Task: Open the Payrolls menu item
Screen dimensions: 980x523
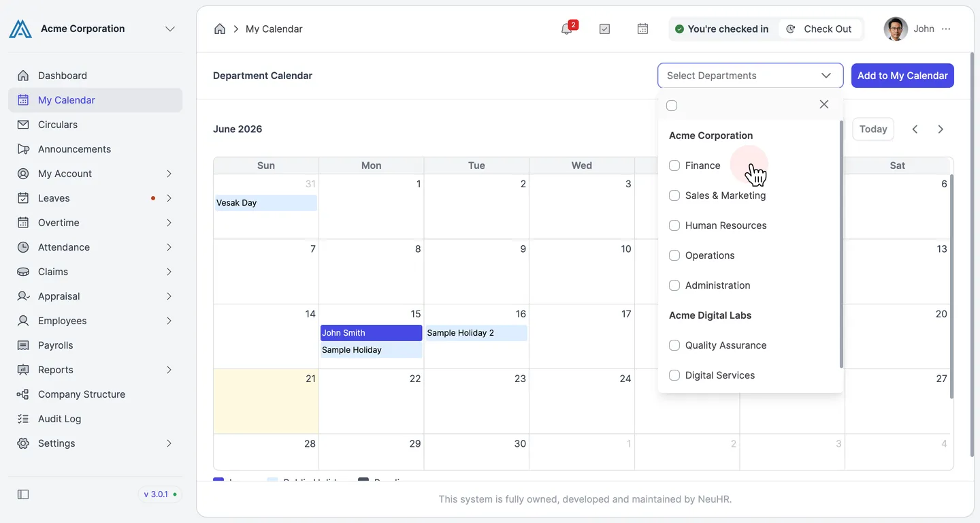Action: [x=95, y=345]
